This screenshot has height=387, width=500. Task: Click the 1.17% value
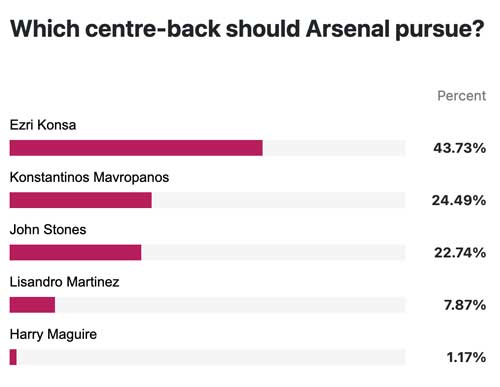pos(466,357)
